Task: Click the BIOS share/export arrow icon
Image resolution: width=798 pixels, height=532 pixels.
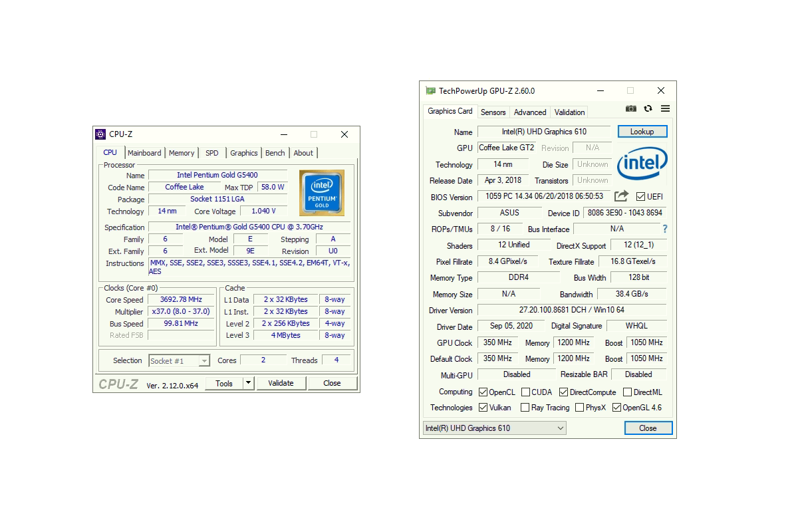Action: 621,196
